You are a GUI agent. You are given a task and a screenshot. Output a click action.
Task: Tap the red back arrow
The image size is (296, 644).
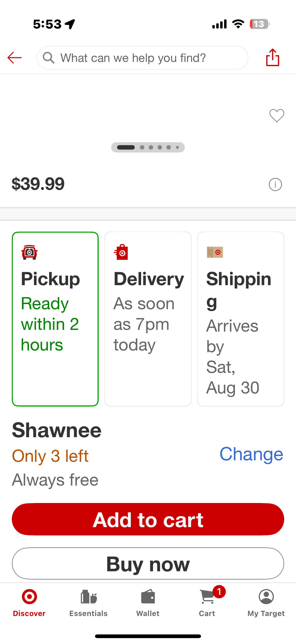click(x=14, y=58)
